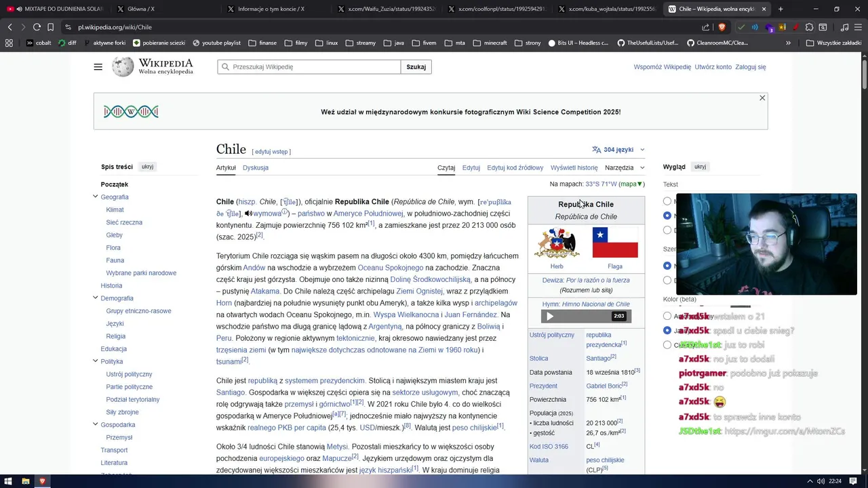Click the Brave Shields lion icon
The image size is (868, 488).
click(722, 27)
